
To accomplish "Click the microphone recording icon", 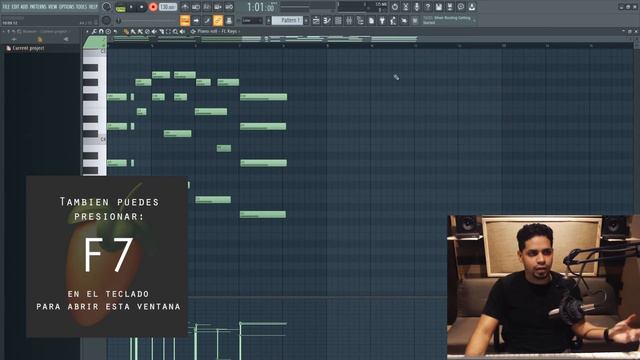I will (417, 7).
